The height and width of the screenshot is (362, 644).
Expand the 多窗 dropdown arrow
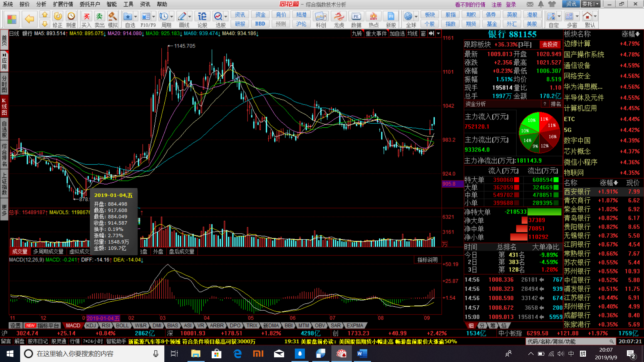pos(577,16)
